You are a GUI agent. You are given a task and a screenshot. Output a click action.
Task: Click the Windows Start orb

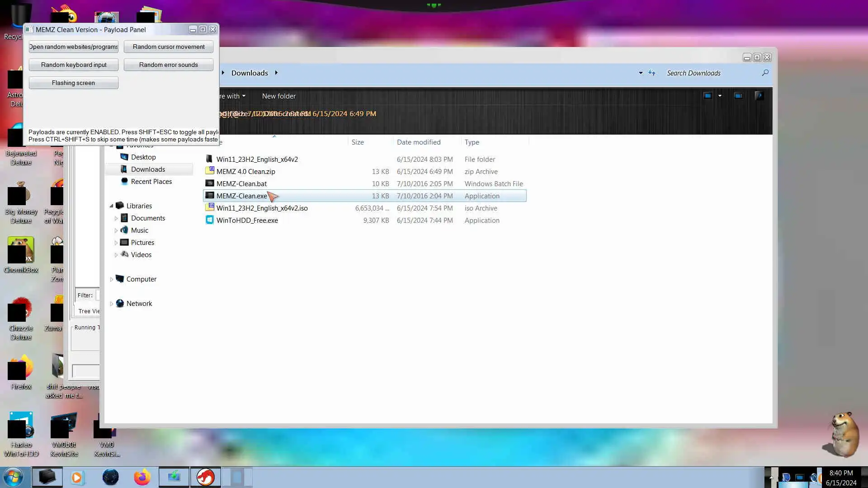tap(13, 477)
